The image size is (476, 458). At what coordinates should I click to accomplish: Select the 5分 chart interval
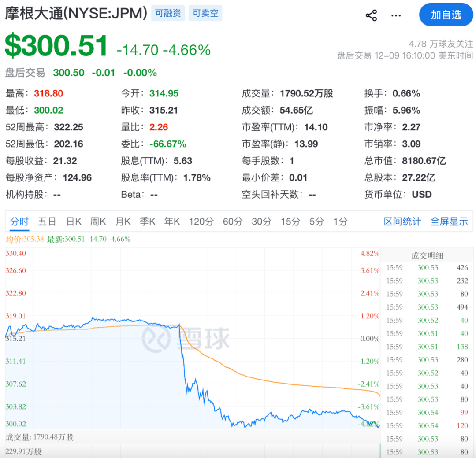316,222
